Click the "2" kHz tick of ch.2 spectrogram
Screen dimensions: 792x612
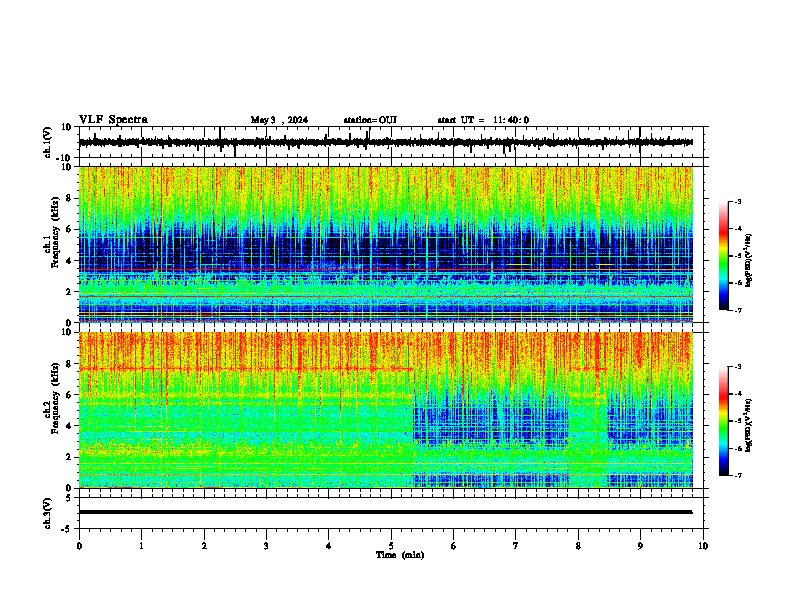point(70,457)
